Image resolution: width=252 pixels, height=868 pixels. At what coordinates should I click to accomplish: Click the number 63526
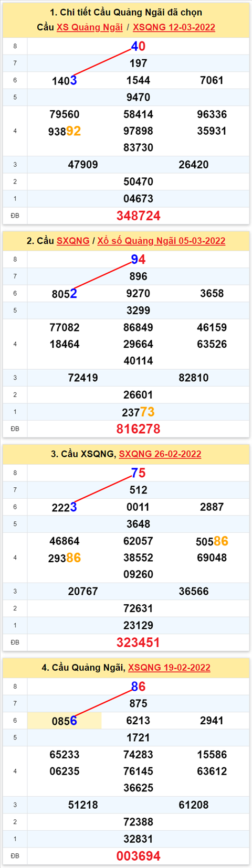(212, 344)
